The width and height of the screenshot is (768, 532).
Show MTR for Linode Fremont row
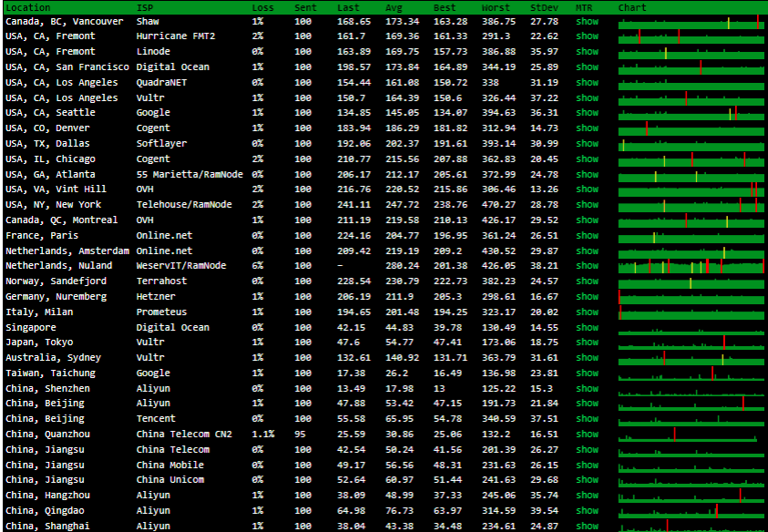coord(587,51)
